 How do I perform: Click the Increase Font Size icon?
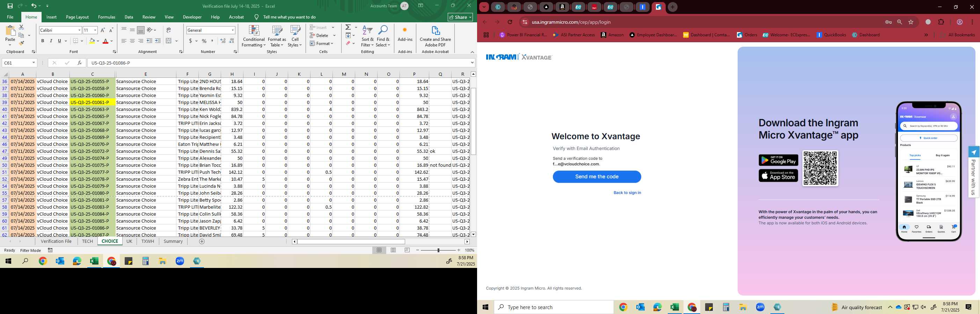tap(103, 30)
